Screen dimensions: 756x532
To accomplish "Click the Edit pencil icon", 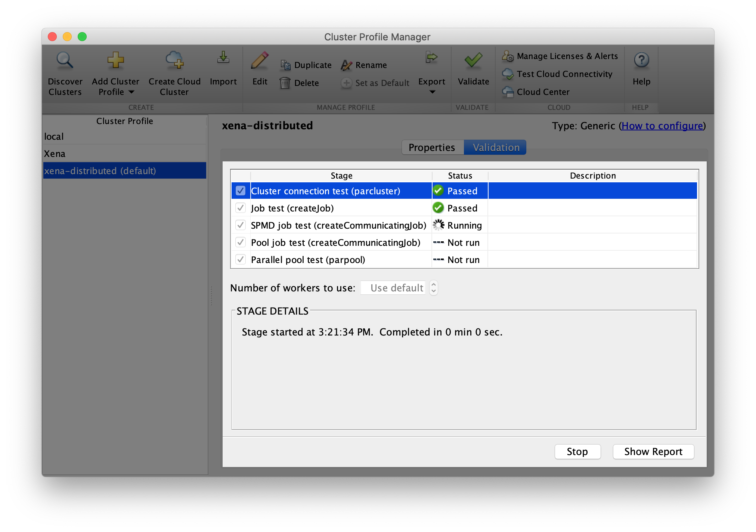I will (x=260, y=60).
